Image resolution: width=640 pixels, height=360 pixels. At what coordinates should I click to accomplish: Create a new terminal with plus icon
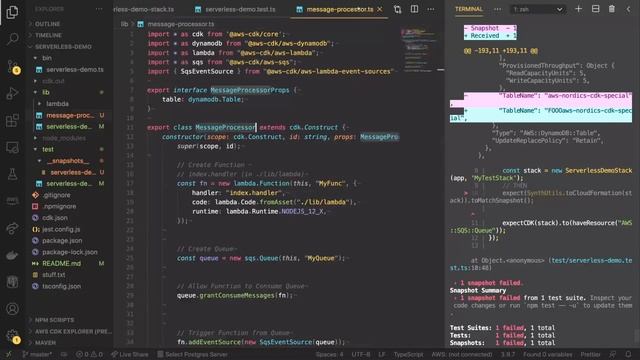(x=578, y=9)
